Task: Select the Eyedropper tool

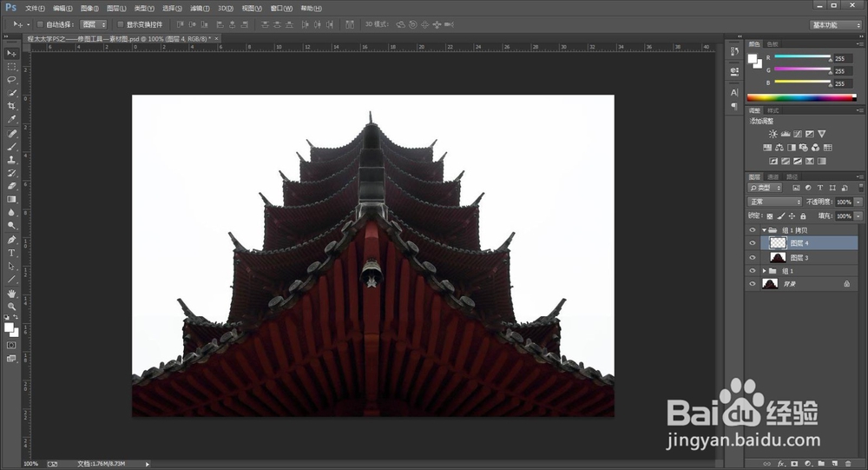Action: (12, 119)
